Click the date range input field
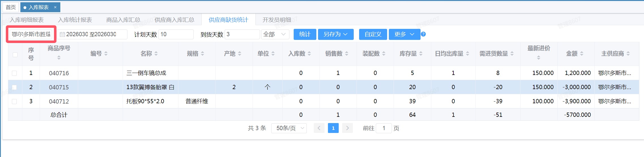 [92, 34]
